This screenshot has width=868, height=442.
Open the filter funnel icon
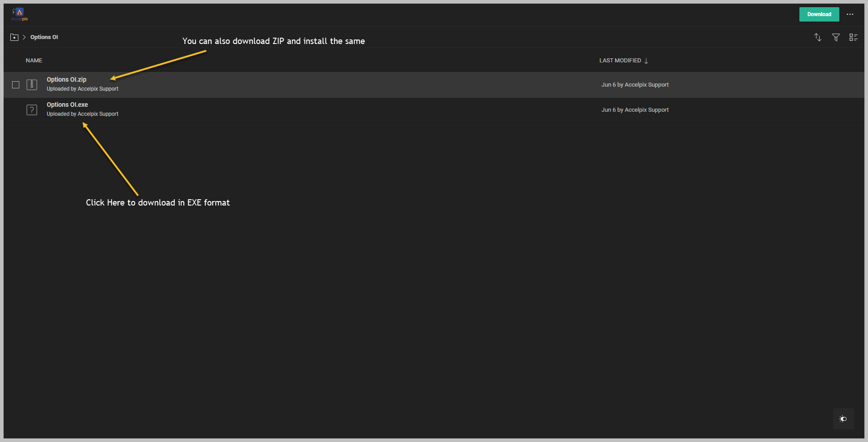tap(836, 37)
